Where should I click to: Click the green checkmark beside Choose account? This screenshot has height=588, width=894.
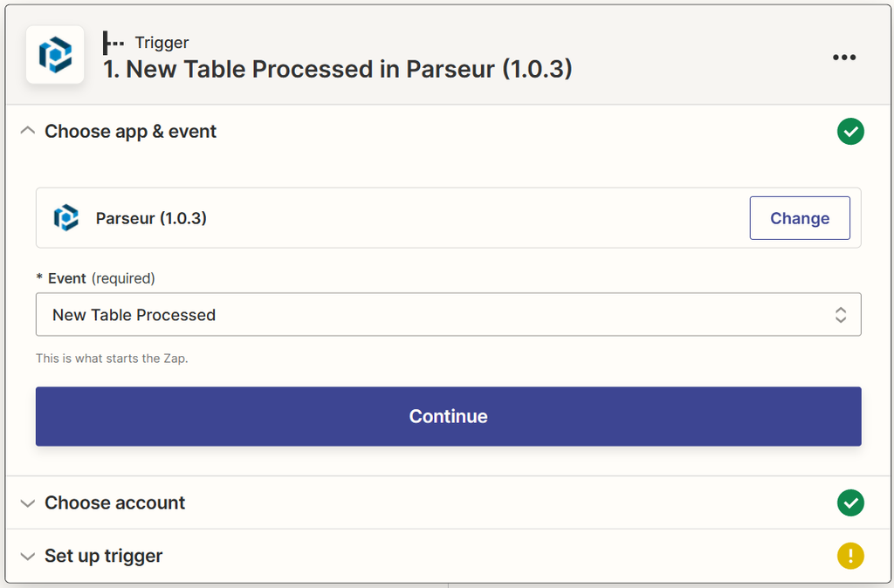click(x=850, y=503)
